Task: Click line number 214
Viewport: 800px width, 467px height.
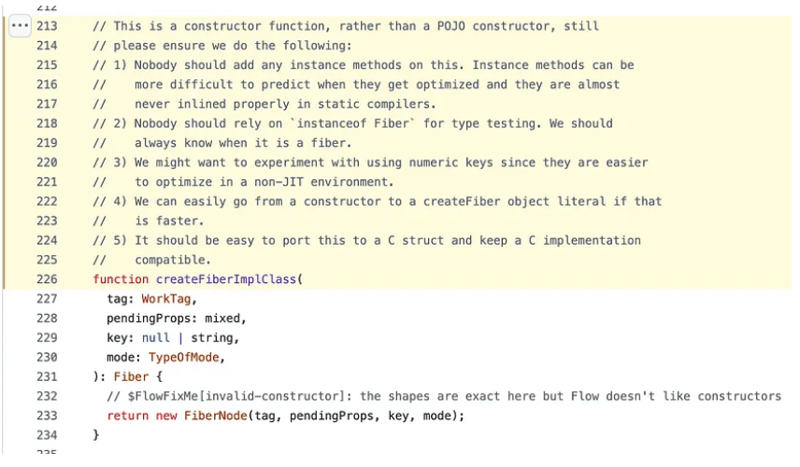Action: tap(47, 46)
